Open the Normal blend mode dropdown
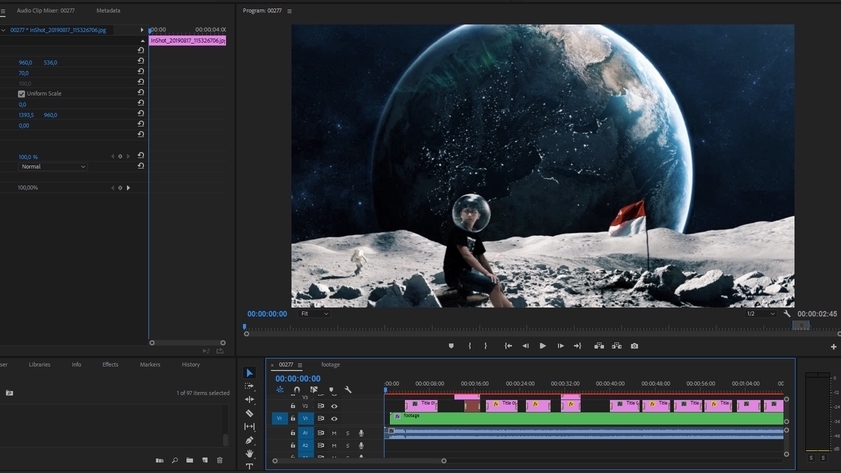Viewport: 841px width, 473px height. click(53, 167)
